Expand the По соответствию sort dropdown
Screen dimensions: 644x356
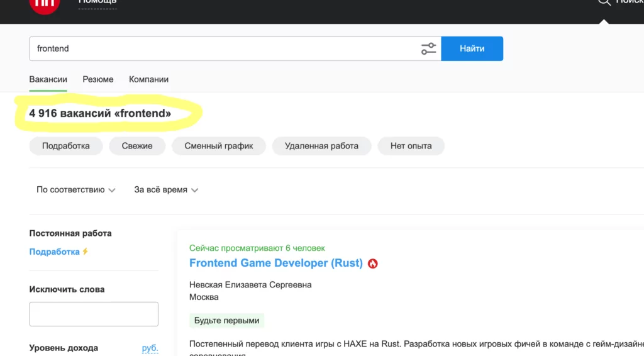pyautogui.click(x=75, y=190)
